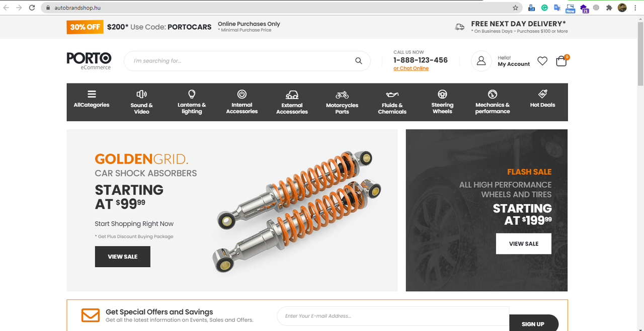Click the GOLDENGRID. banner title
The image size is (644, 331).
141,159
